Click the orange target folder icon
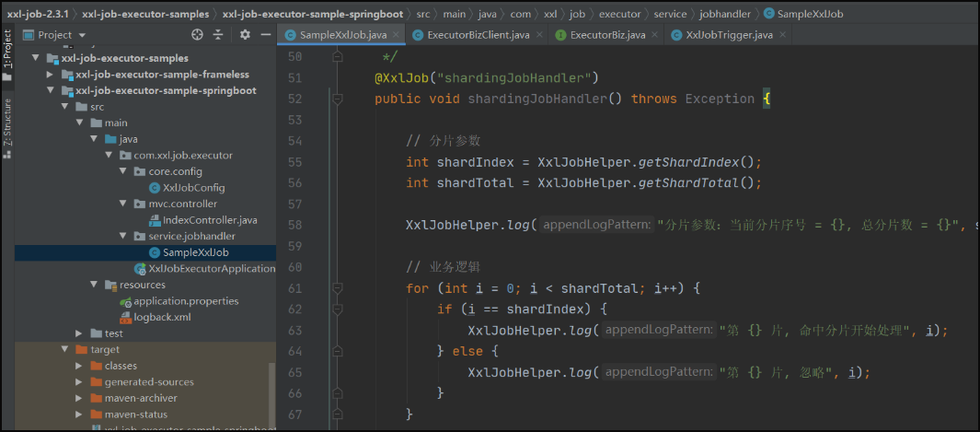This screenshot has width=980, height=432. [81, 349]
